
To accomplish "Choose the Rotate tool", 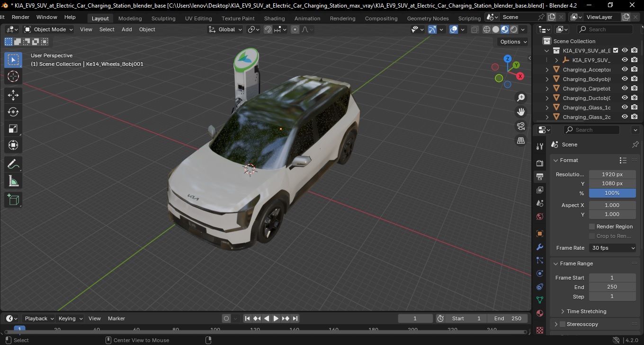I will point(13,112).
